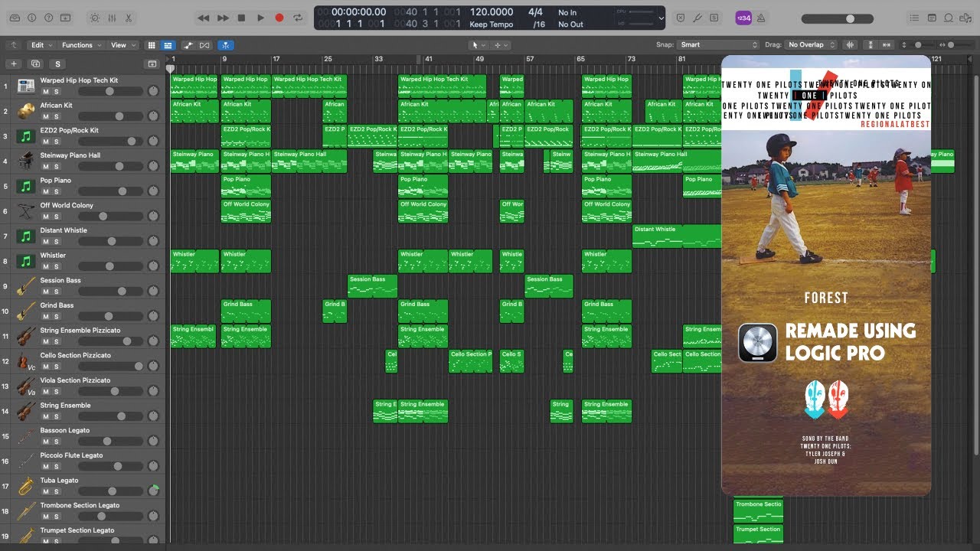Viewport: 980px width, 551px height.
Task: Open the left-click Pointer tool menu
Action: (478, 45)
